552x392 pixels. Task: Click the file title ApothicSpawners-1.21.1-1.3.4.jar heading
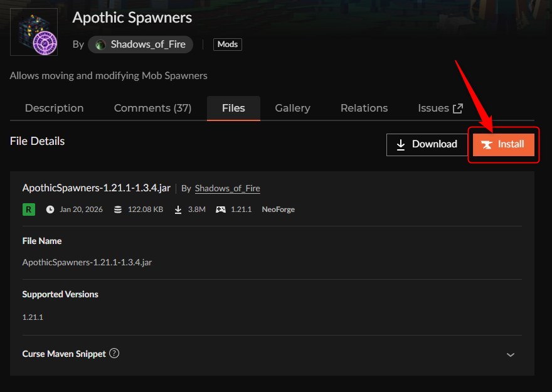point(97,188)
